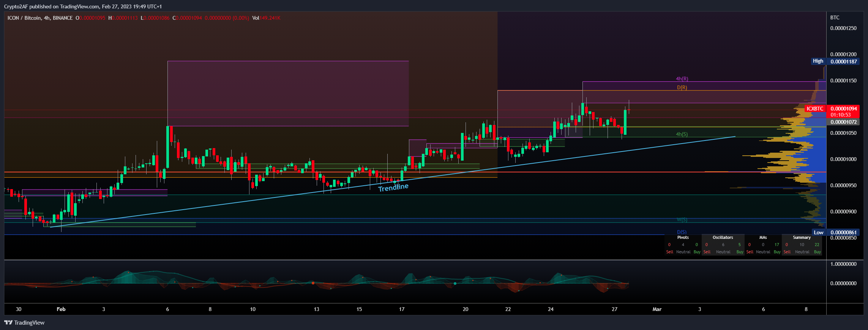Click the ICON / Bitcoin, 4h, BINANCE title
868x330 pixels.
tap(40, 18)
